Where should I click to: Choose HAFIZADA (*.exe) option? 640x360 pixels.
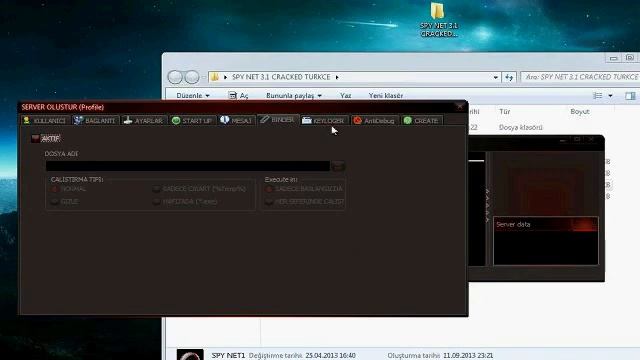[x=156, y=202]
